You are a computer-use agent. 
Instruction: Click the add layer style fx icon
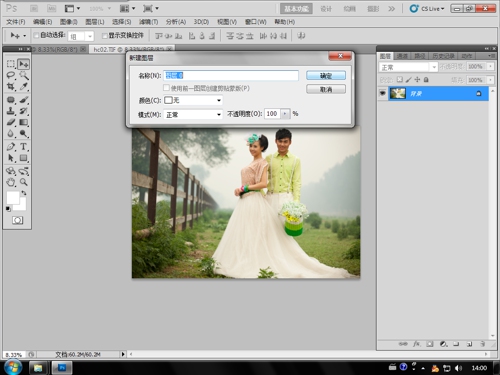click(416, 344)
